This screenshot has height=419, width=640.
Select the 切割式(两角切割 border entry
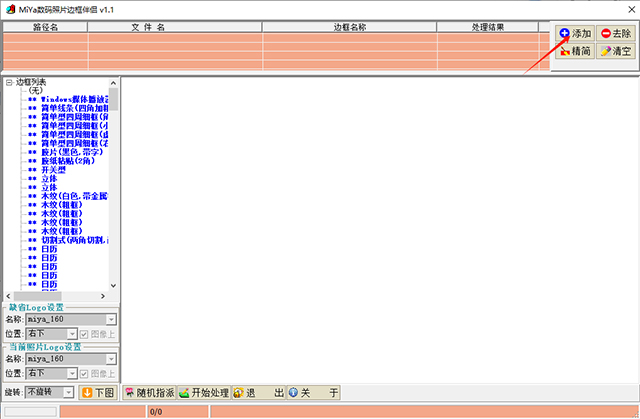point(74,240)
